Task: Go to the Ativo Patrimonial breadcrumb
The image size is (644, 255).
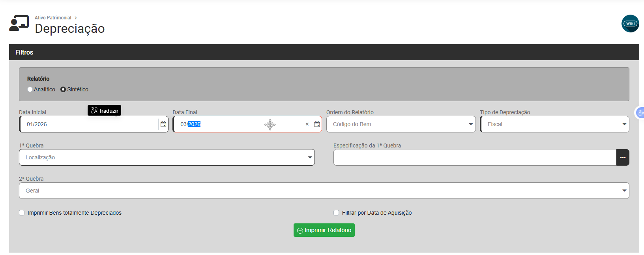Action: [x=53, y=18]
